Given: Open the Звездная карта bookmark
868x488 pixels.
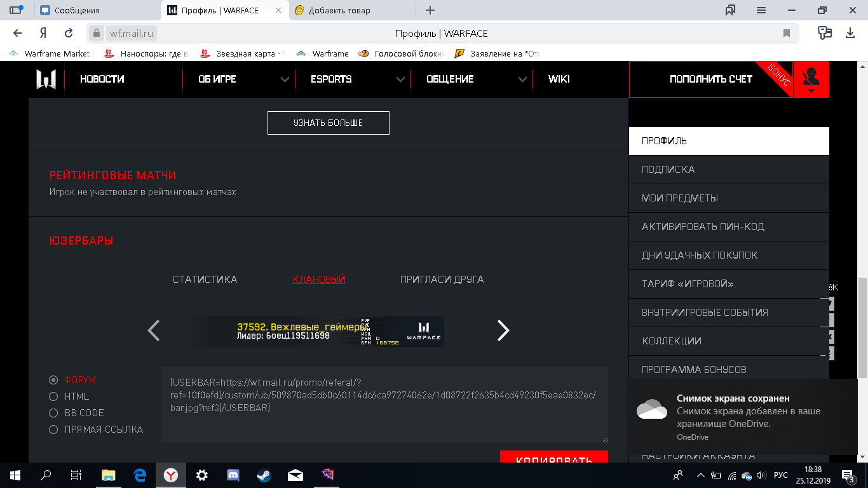Looking at the screenshot, I should click(243, 54).
